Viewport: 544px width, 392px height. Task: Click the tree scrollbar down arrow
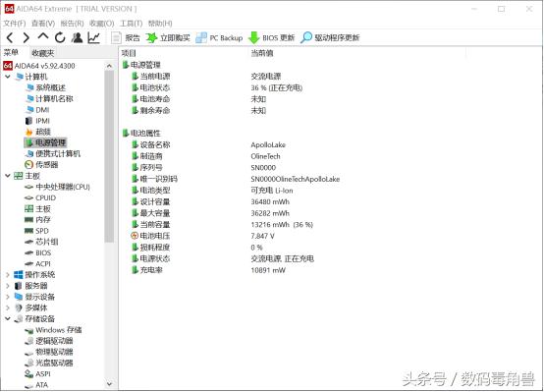(x=109, y=384)
